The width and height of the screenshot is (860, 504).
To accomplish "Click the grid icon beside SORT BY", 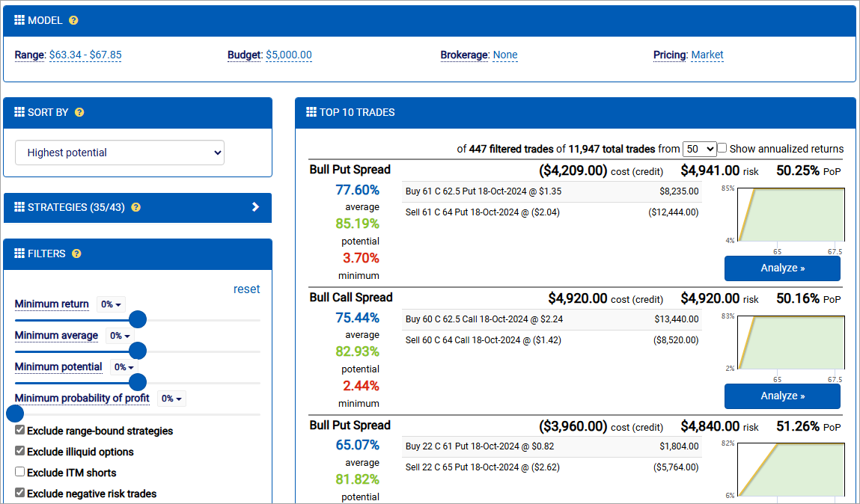I will [x=19, y=112].
